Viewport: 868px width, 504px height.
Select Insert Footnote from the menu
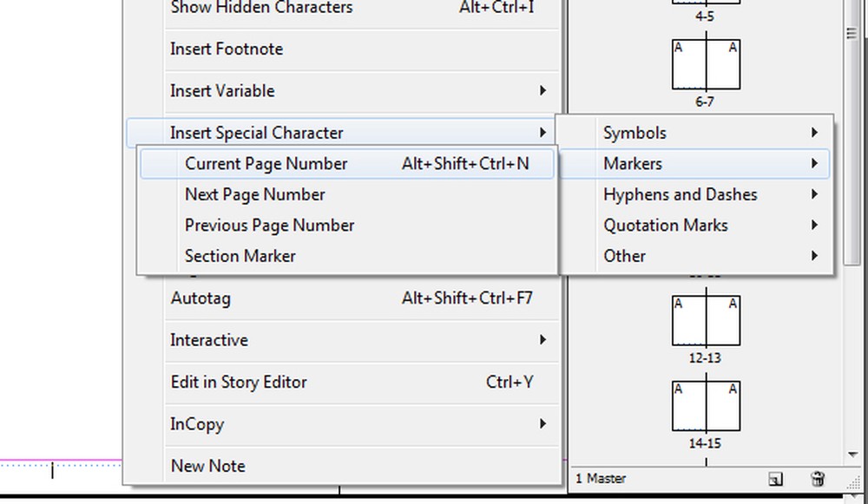226,49
